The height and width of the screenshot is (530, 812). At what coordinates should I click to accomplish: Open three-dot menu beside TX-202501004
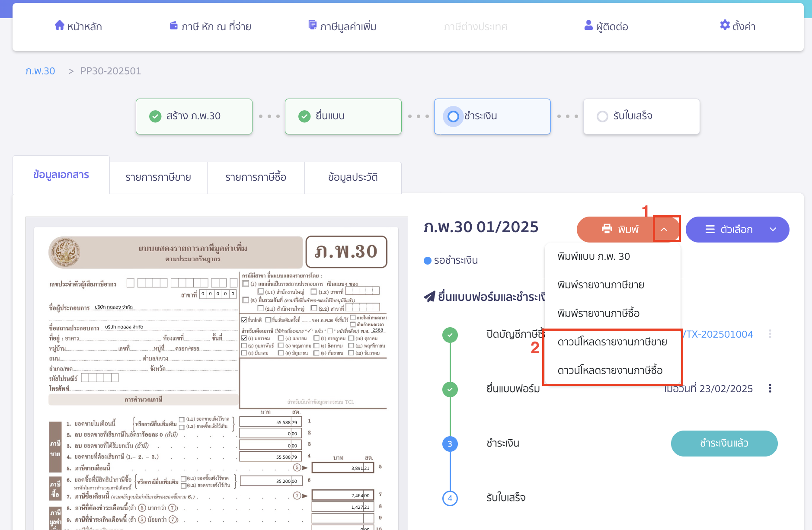770,334
